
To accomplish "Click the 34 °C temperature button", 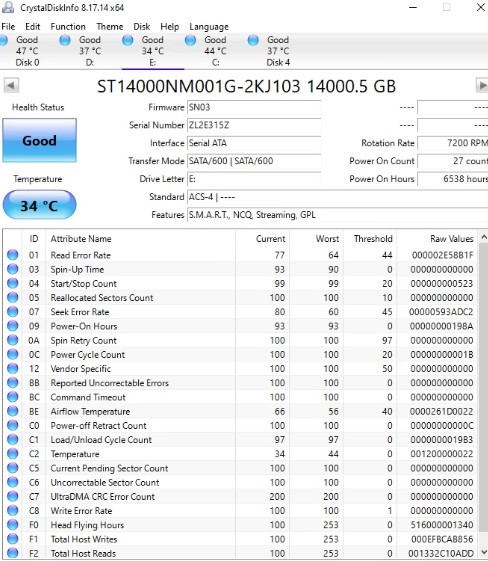I will pyautogui.click(x=39, y=205).
